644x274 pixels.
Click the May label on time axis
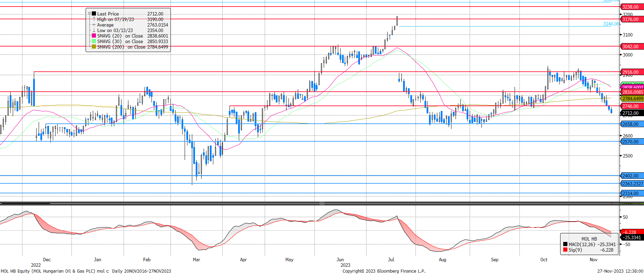(289, 260)
